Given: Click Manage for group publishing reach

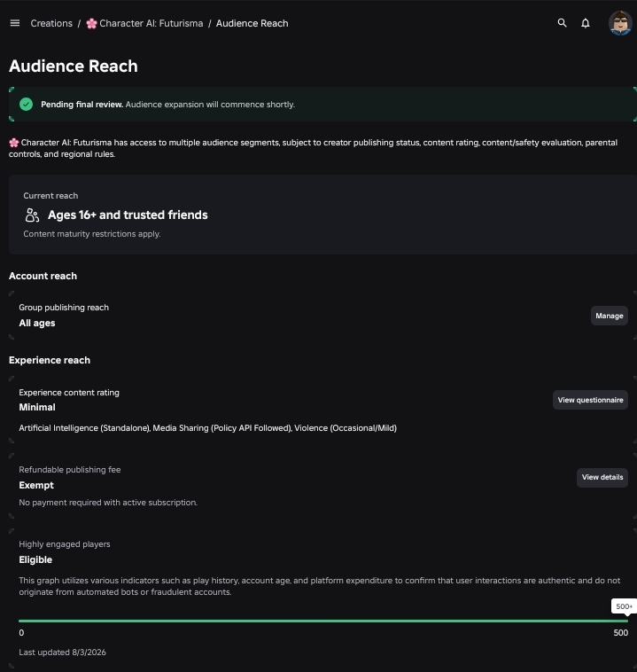Looking at the screenshot, I should [x=610, y=316].
